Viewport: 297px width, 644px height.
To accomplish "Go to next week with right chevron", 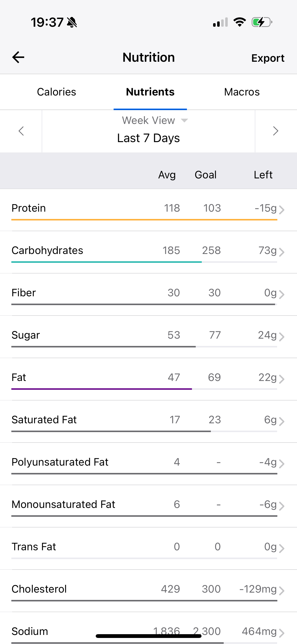I will coord(276,131).
